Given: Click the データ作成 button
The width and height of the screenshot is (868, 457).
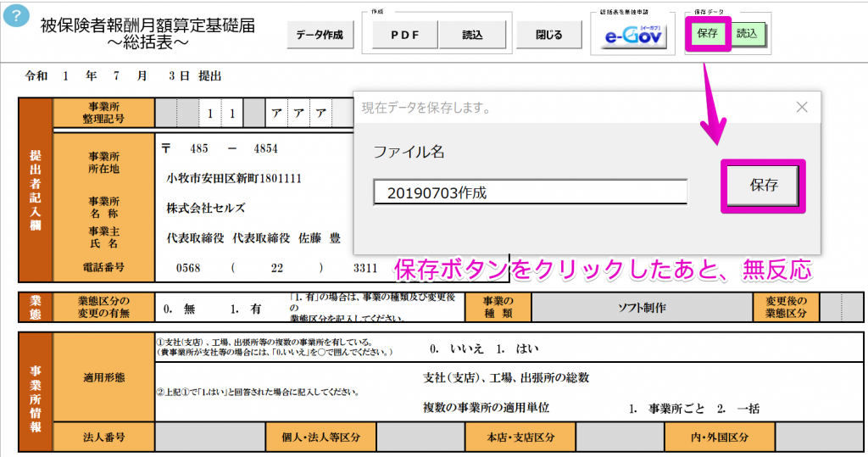Looking at the screenshot, I should [x=320, y=36].
